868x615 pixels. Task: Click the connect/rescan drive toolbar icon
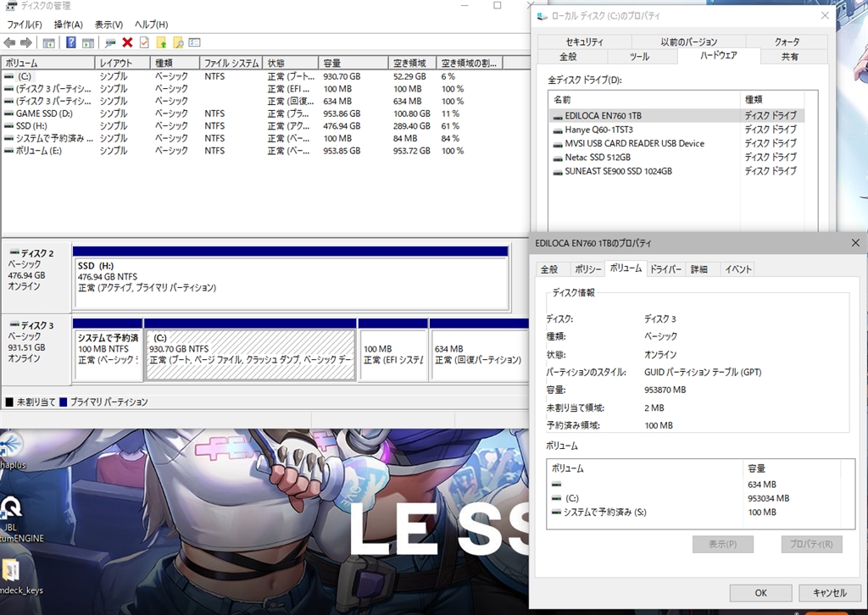click(x=110, y=42)
